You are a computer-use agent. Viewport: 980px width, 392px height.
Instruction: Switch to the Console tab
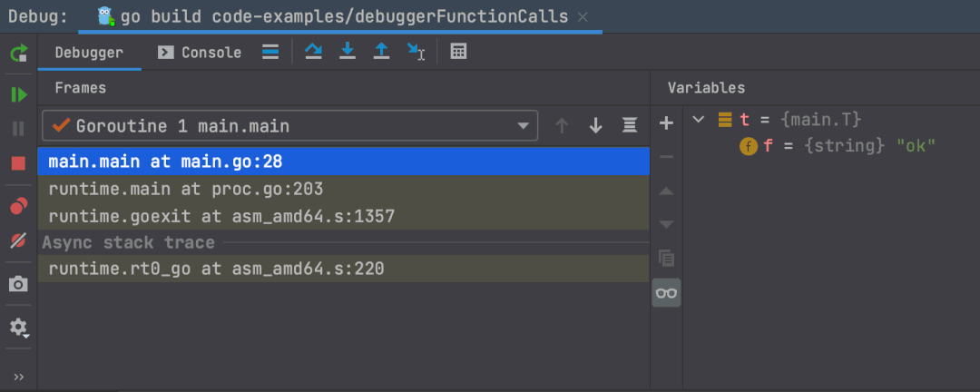click(x=201, y=53)
